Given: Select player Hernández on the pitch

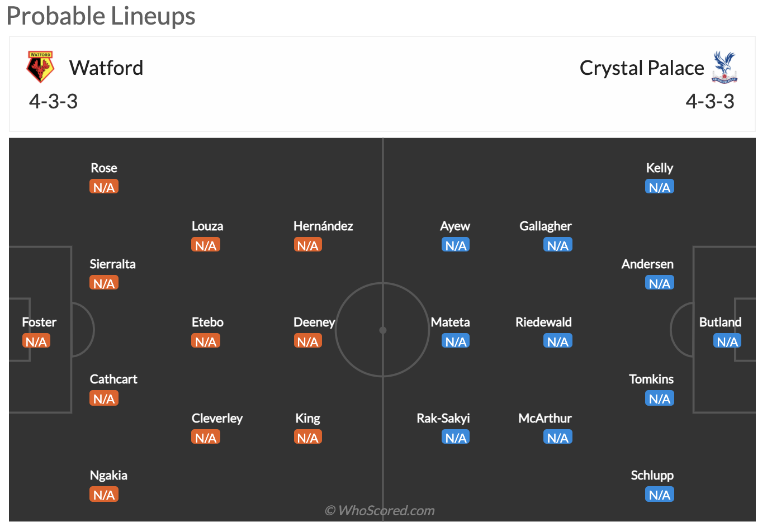Looking at the screenshot, I should (323, 226).
